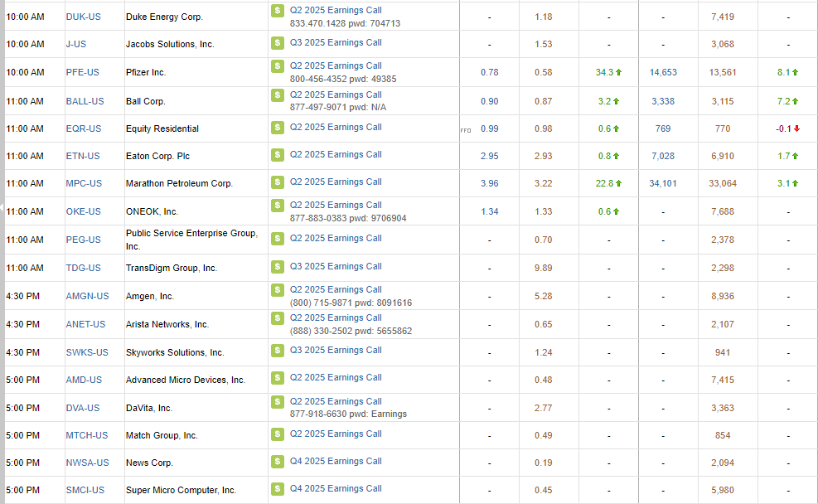
Task: Click the green dollar icon for Marathon Petroleum
Action: pyautogui.click(x=278, y=182)
